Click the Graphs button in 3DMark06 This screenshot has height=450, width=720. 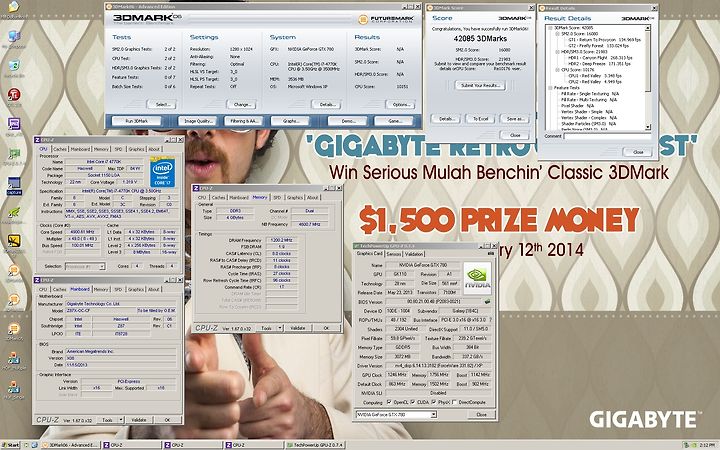(x=291, y=121)
